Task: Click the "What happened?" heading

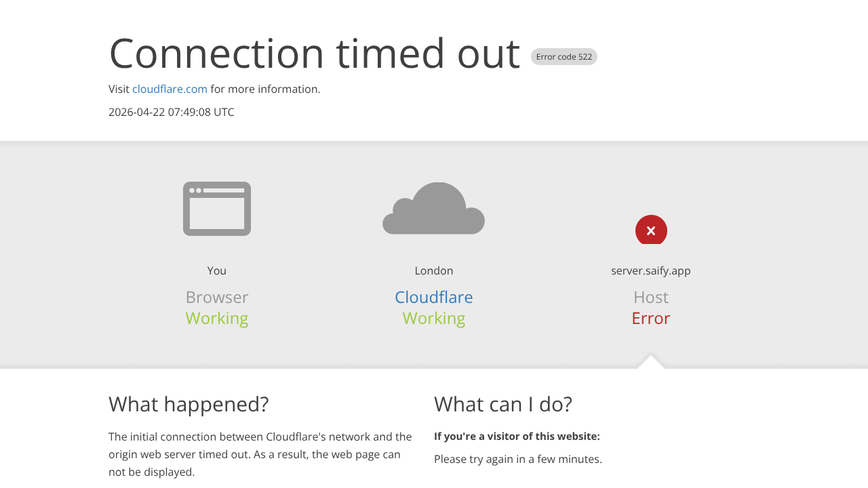Action: 189,404
